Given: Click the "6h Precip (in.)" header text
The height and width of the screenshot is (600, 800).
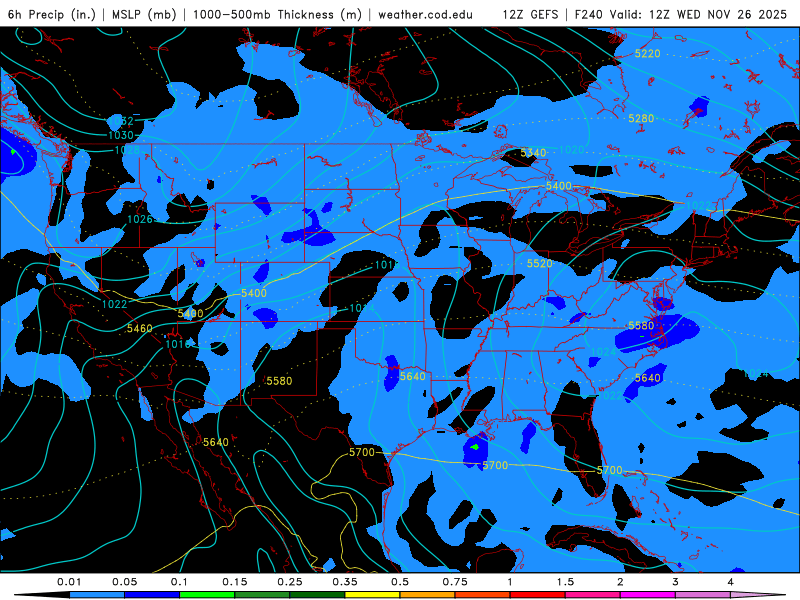Looking at the screenshot, I should 52,14.
